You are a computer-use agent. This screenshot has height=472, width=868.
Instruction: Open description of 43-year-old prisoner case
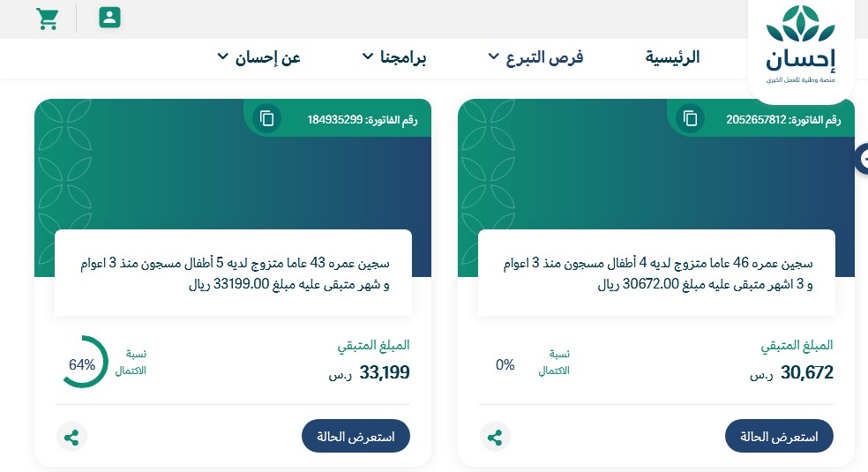[x=233, y=273]
